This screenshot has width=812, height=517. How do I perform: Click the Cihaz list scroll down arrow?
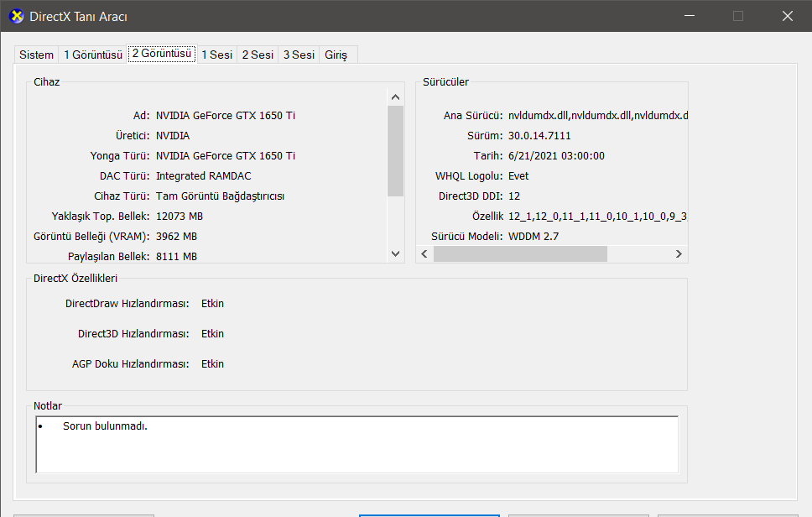(x=396, y=253)
